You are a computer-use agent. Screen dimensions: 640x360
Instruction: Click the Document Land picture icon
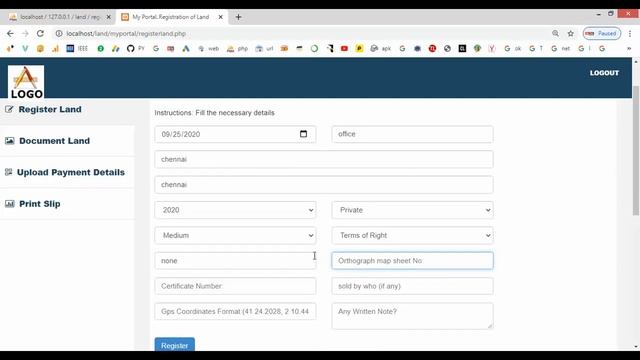pyautogui.click(x=10, y=141)
